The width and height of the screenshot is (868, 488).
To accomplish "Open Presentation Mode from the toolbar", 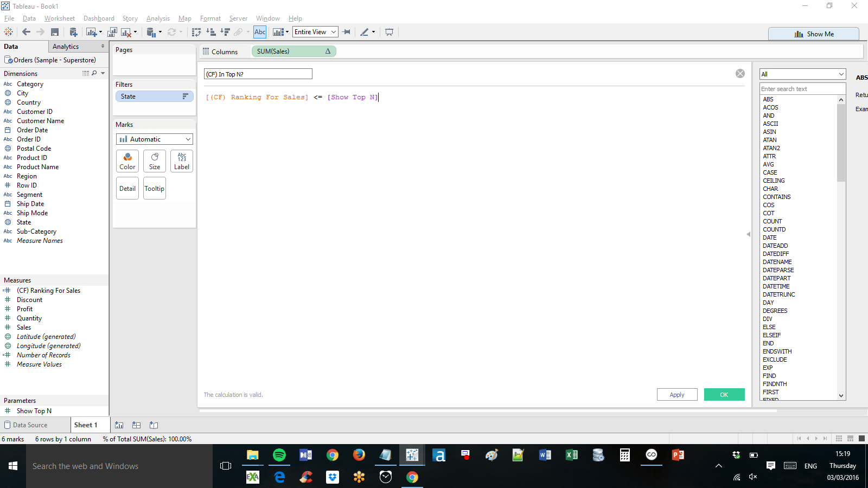I will click(x=389, y=32).
